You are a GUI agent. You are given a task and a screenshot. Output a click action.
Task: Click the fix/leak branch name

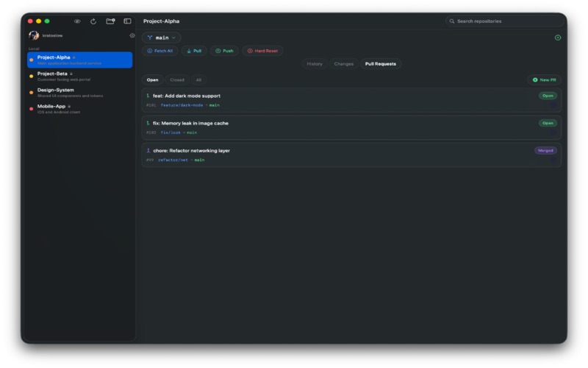click(171, 132)
